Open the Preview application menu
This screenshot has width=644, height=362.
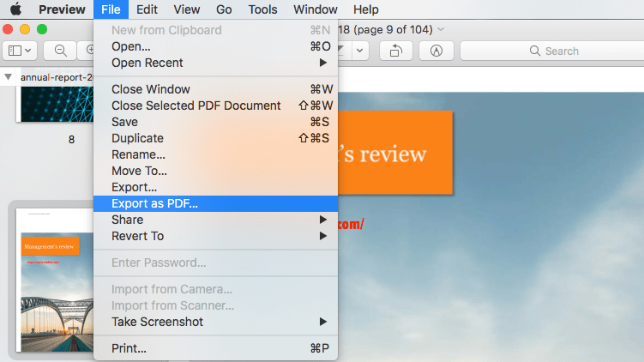(x=63, y=9)
